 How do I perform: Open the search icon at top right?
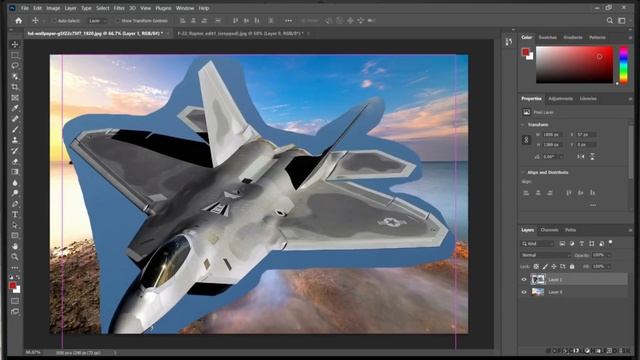coord(610,20)
